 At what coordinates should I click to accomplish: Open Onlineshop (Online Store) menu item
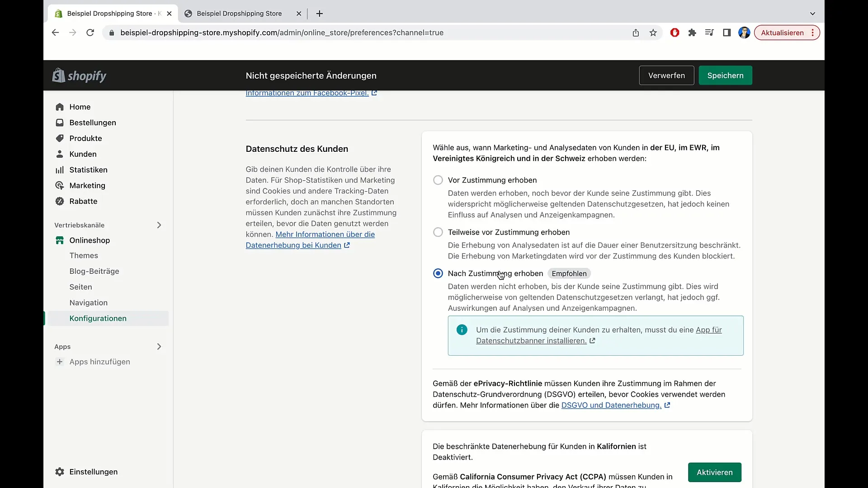(90, 239)
